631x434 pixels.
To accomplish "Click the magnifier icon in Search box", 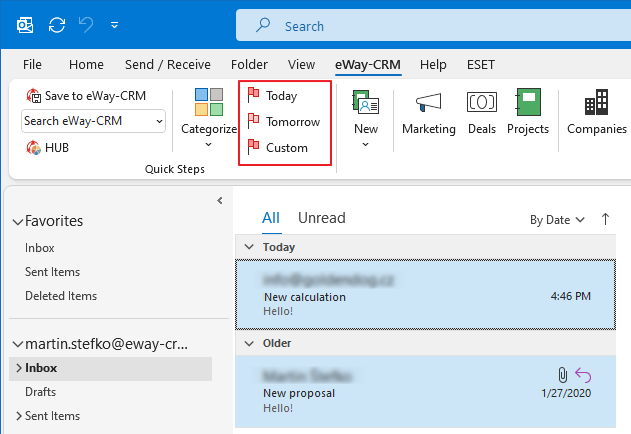I will (263, 25).
